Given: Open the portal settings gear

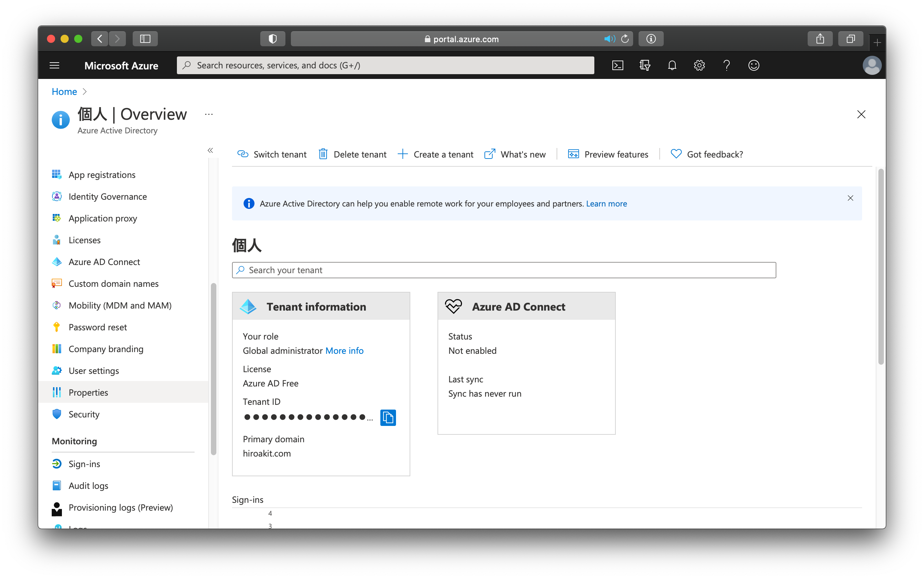Looking at the screenshot, I should click(699, 65).
